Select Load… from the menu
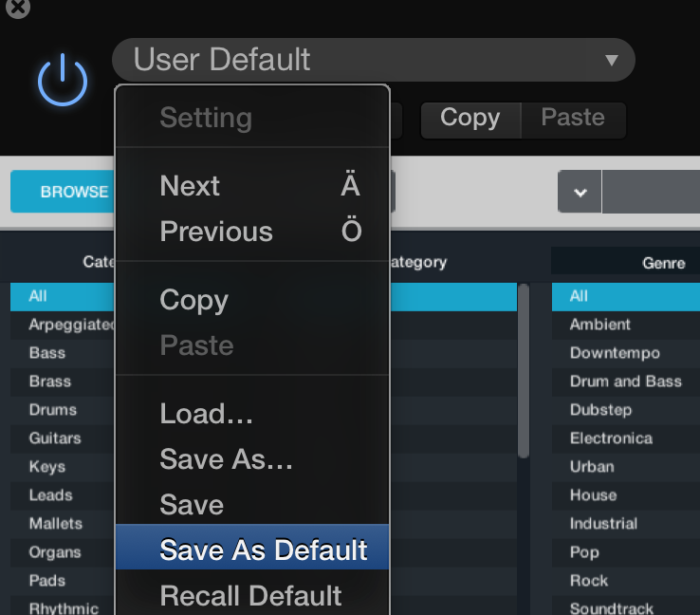 [207, 414]
